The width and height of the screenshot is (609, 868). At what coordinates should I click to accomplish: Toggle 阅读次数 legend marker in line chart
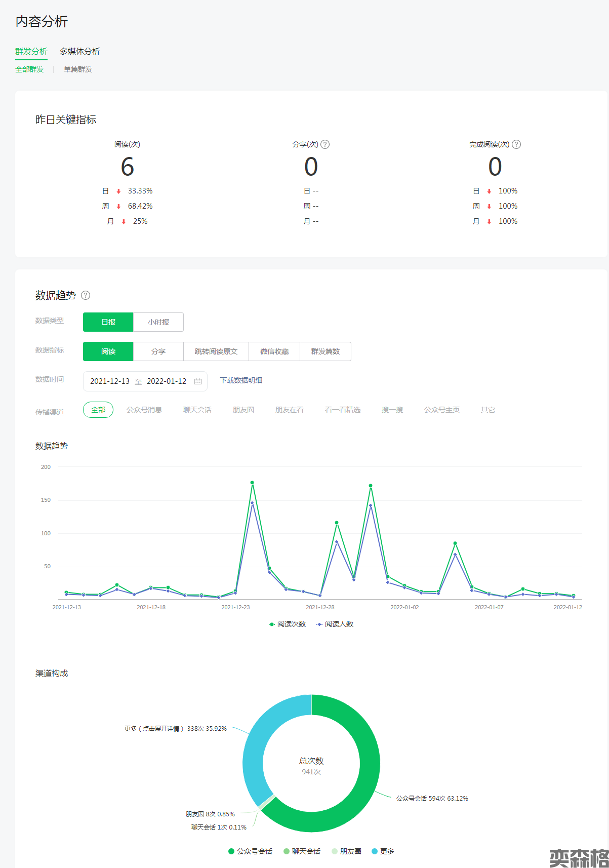272,624
